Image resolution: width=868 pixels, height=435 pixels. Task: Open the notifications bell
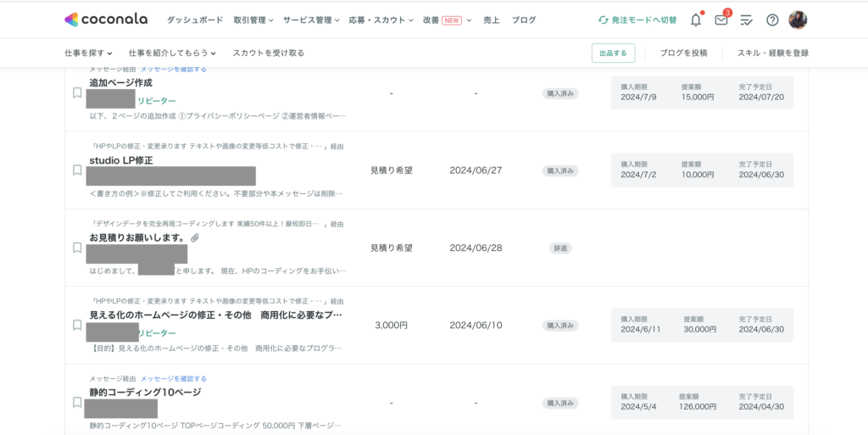point(695,20)
